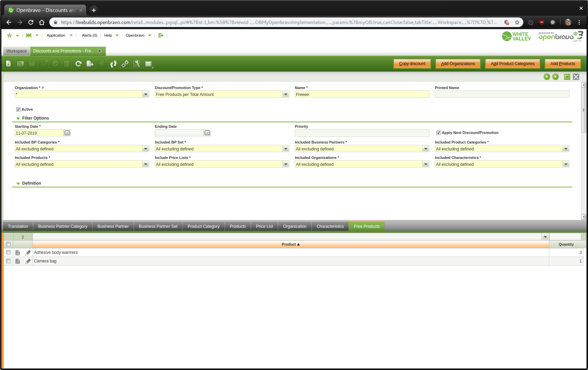This screenshot has height=370, width=588.
Task: Open the Application menu
Action: pos(56,35)
